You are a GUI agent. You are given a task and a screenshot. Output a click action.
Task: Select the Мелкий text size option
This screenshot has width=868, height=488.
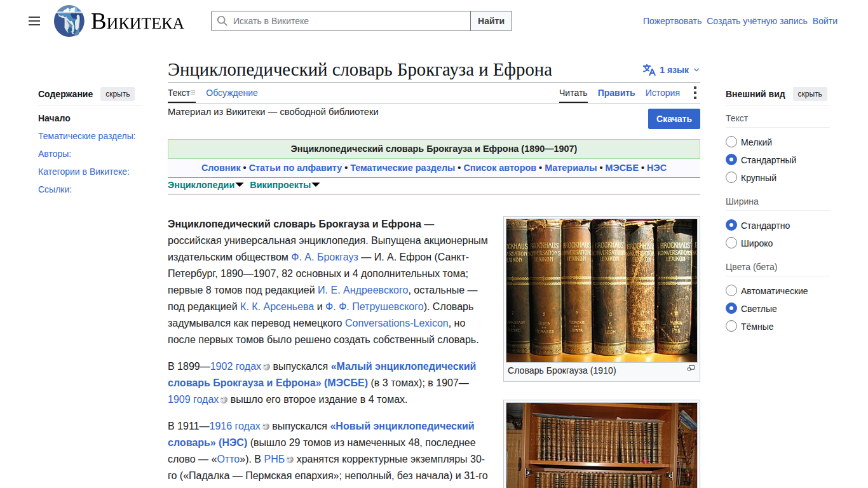[731, 142]
